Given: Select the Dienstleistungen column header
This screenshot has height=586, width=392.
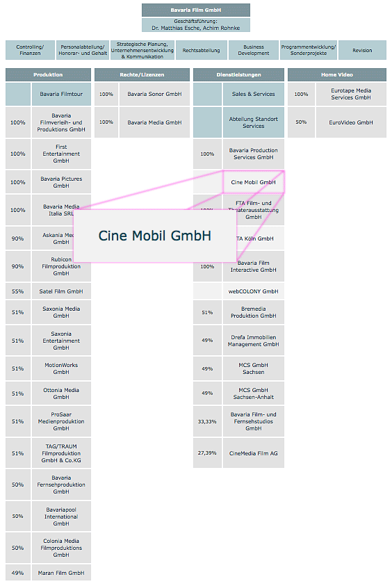Looking at the screenshot, I should pyautogui.click(x=239, y=75).
